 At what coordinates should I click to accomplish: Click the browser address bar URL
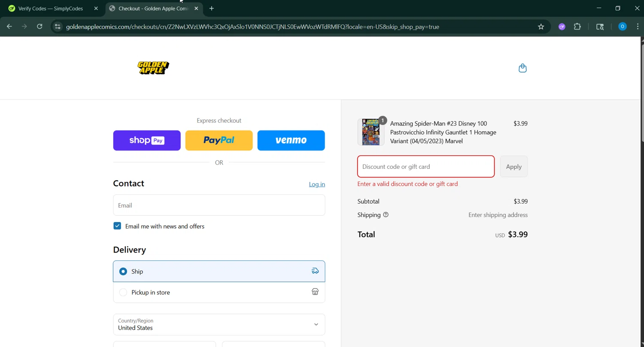[x=252, y=27]
